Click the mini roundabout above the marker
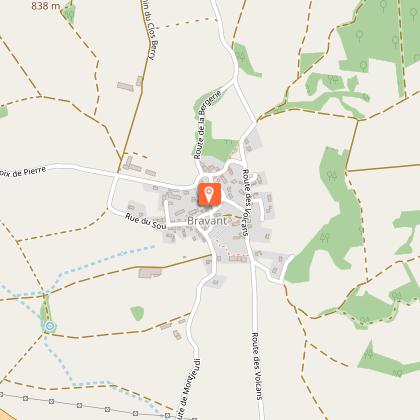420x420 pixels. [205, 179]
